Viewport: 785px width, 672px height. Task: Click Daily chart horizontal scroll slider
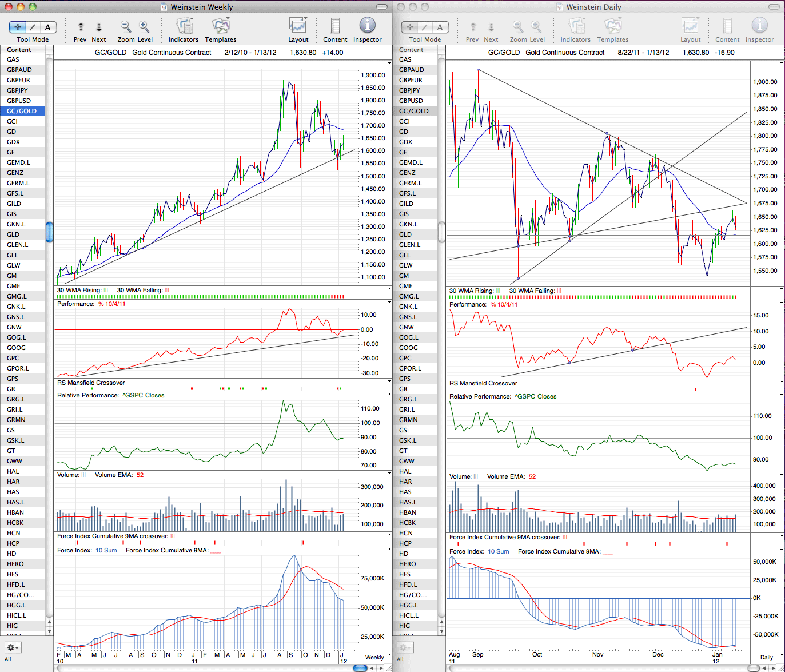tap(754, 668)
